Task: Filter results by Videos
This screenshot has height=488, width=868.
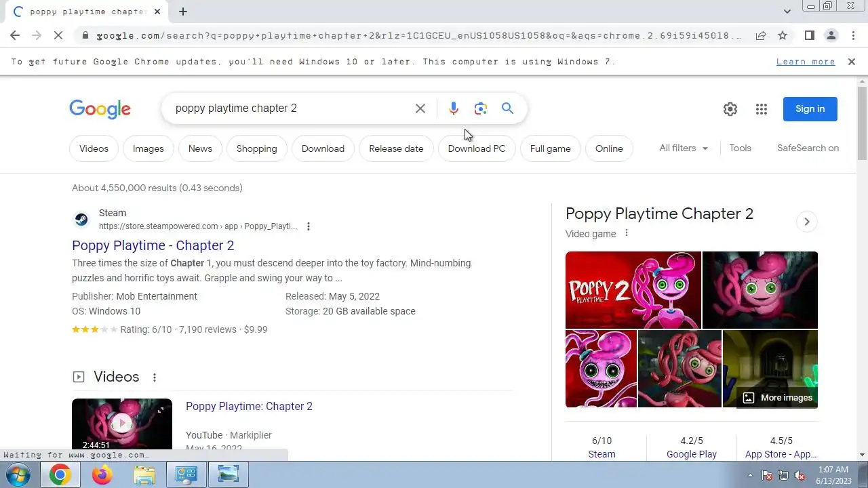Action: coord(94,148)
